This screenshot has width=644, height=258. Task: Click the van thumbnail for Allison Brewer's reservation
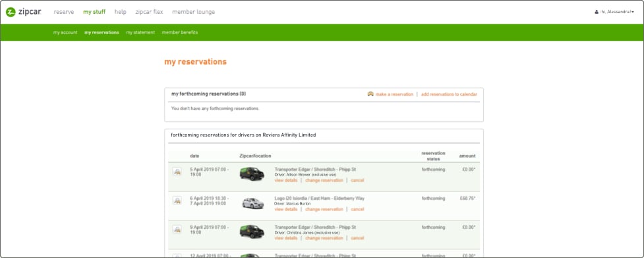click(252, 174)
